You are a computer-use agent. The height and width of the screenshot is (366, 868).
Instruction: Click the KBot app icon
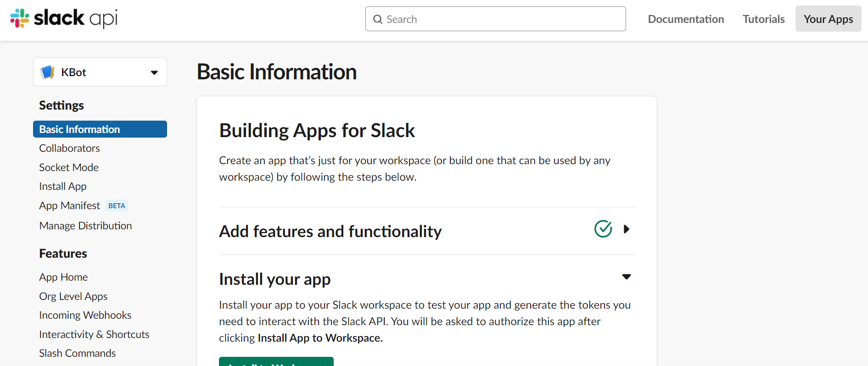(48, 72)
